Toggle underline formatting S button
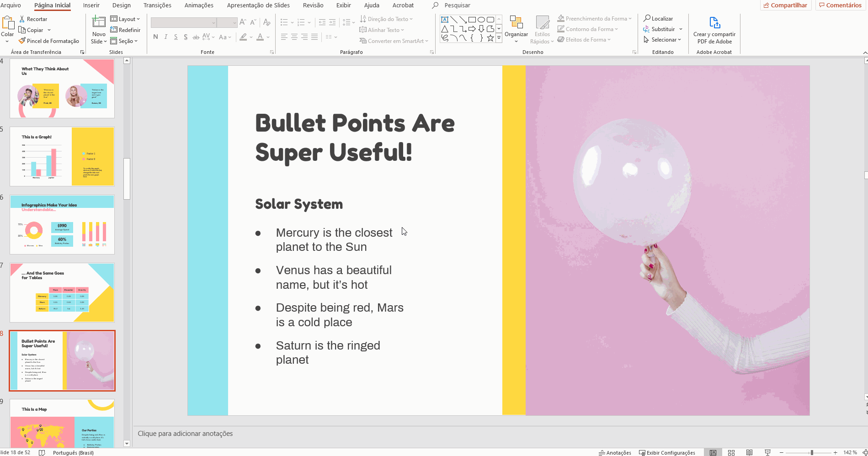The width and height of the screenshot is (868, 456). (176, 37)
